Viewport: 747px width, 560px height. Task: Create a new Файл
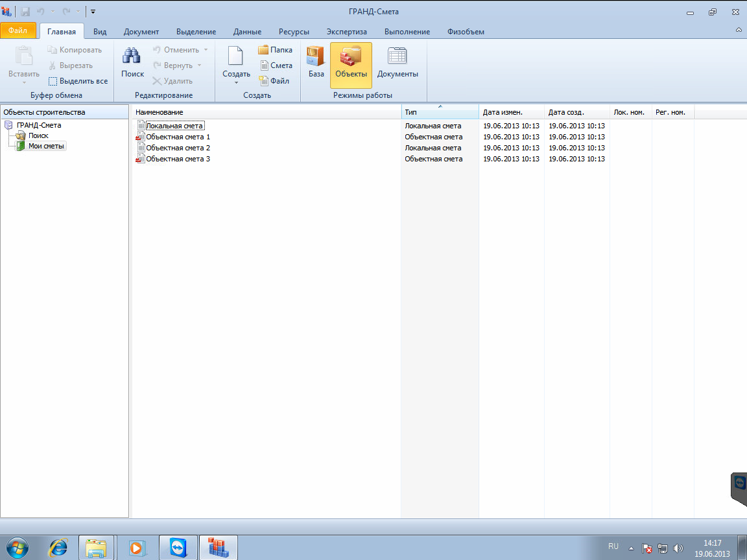(274, 81)
